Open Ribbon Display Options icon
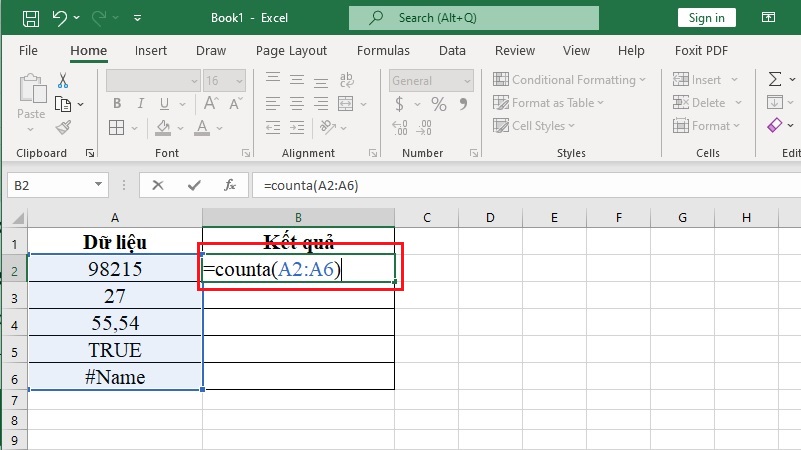This screenshot has width=801, height=450. point(768,17)
